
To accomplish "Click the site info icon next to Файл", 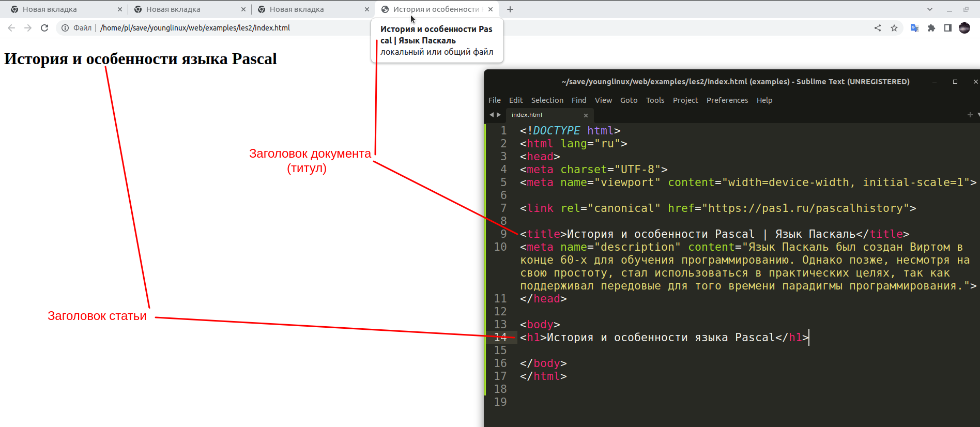I will click(x=65, y=28).
